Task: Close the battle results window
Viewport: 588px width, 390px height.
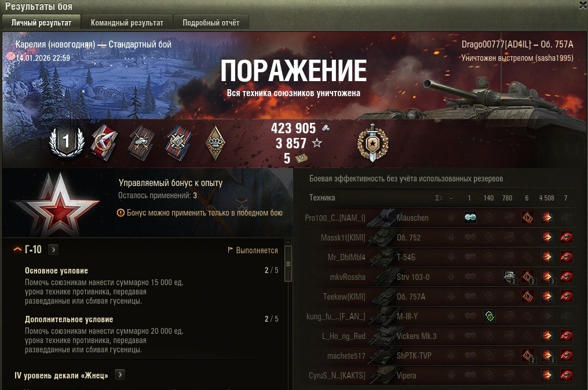Action: [x=583, y=5]
